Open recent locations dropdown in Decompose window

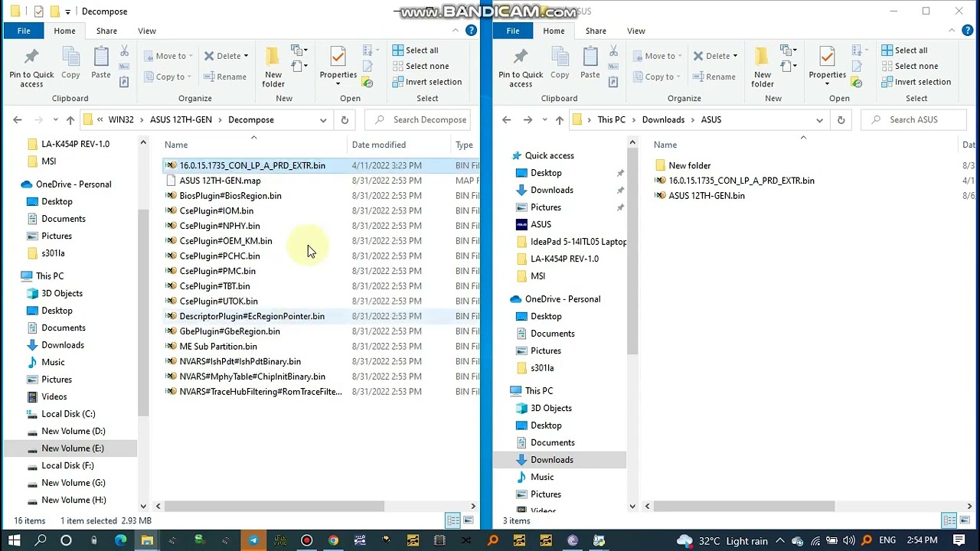[55, 120]
